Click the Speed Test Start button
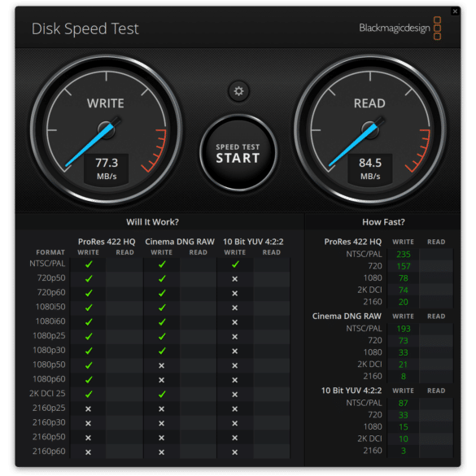Viewport: 476px width, 476px height. point(238,153)
